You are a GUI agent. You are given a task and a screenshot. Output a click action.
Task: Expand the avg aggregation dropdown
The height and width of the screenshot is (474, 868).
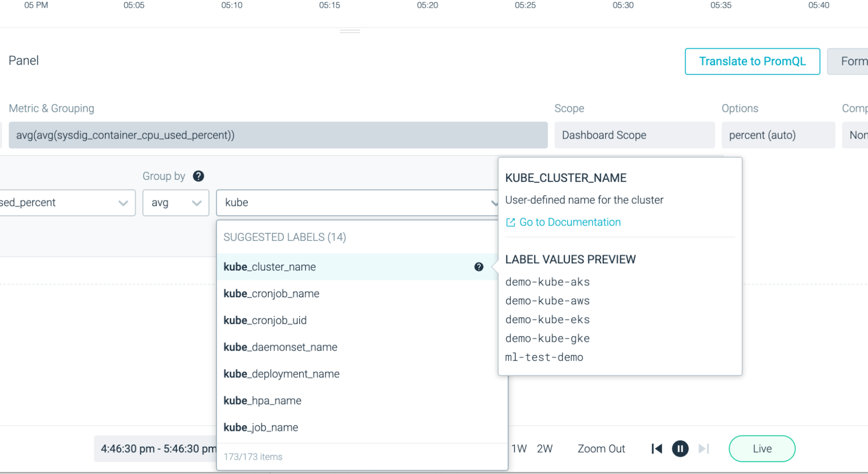(x=175, y=203)
